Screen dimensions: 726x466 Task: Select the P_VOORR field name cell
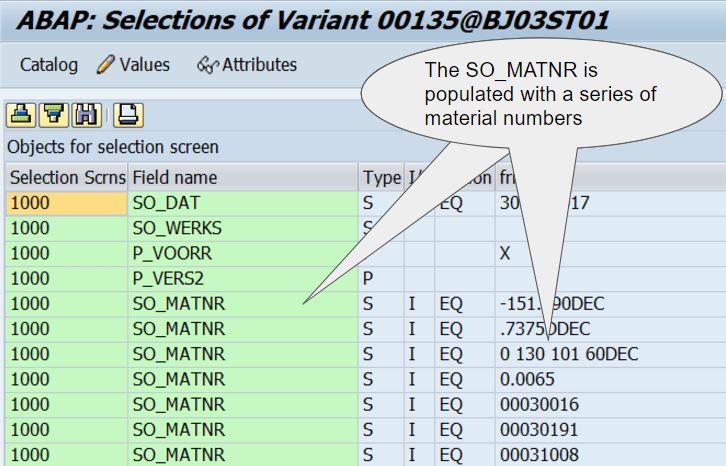[x=243, y=253]
